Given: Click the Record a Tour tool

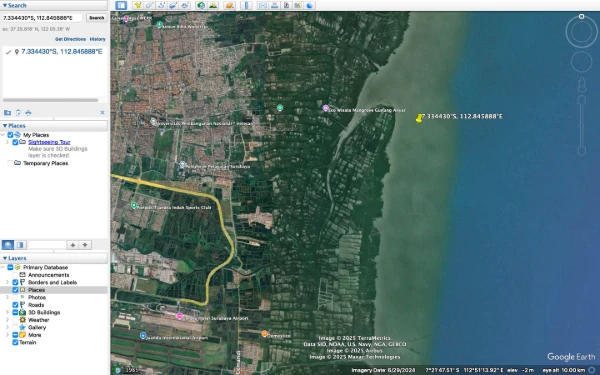Looking at the screenshot, I should [185, 5].
